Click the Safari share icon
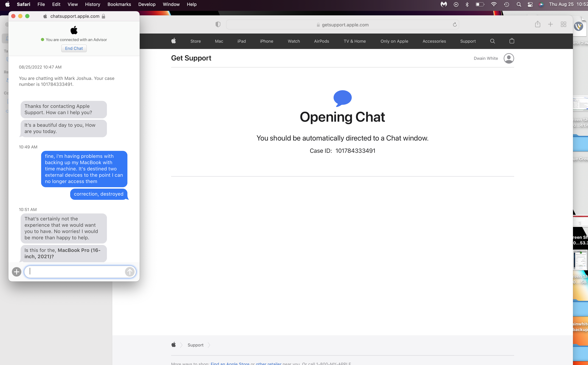This screenshot has width=588, height=365. click(537, 24)
